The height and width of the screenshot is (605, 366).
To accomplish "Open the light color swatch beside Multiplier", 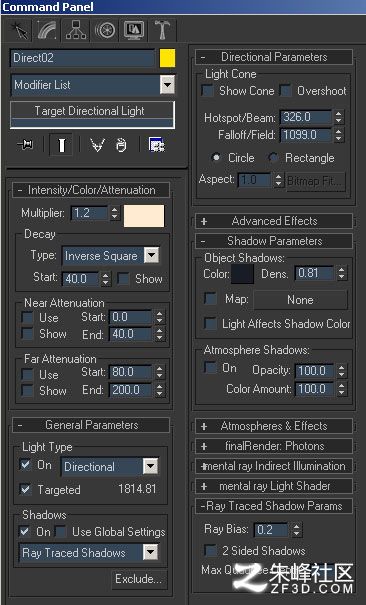I will [x=144, y=216].
